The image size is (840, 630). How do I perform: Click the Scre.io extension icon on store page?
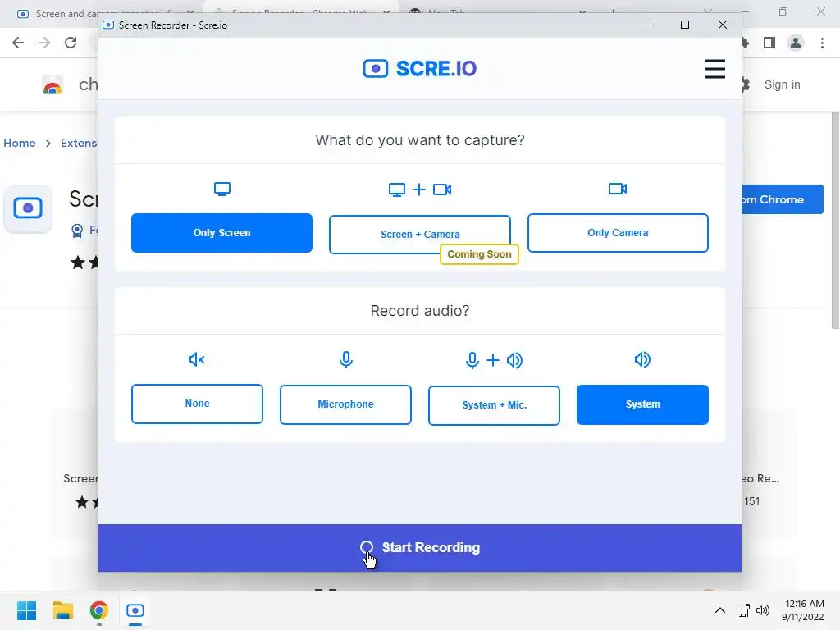28,208
